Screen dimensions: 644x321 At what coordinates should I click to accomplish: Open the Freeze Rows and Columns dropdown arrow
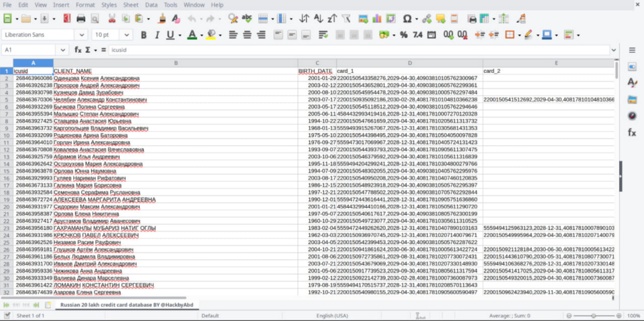494,19
